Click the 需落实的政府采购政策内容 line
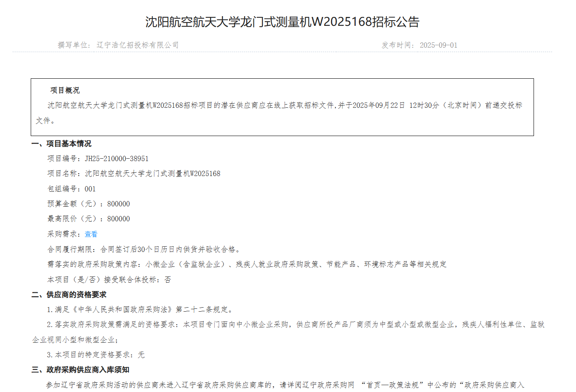 point(247,264)
